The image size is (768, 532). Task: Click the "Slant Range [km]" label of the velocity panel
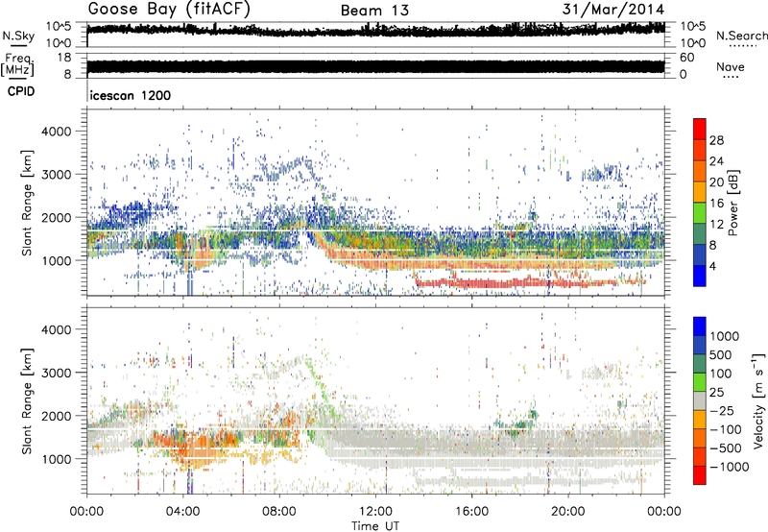coord(27,400)
